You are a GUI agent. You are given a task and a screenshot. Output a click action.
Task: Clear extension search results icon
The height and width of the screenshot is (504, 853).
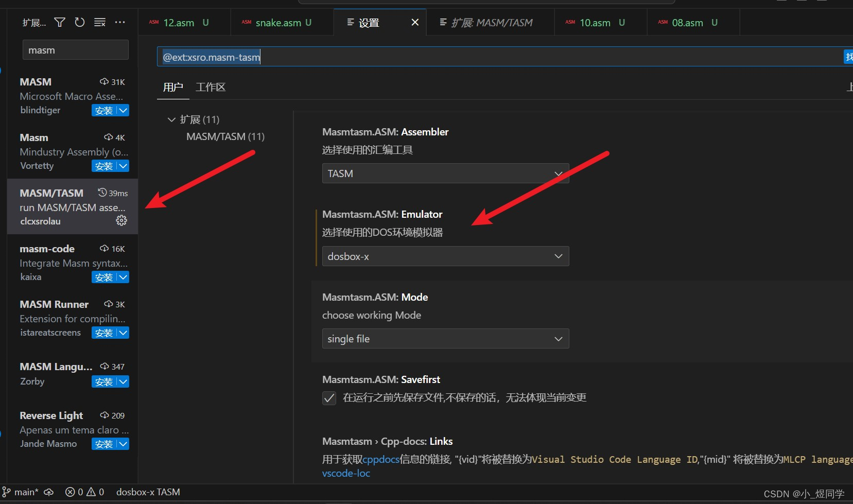[x=100, y=22]
